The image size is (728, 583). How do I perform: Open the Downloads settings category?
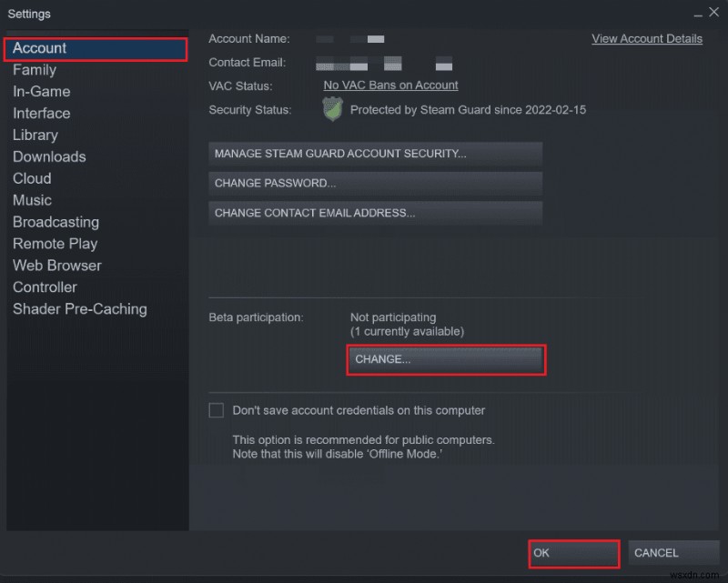(x=49, y=156)
